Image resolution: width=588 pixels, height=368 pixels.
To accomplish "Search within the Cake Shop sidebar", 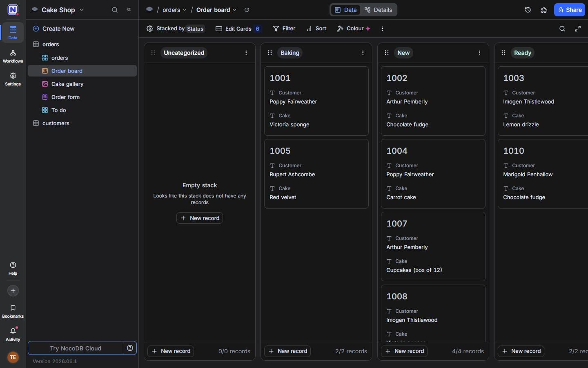I will 115,10.
